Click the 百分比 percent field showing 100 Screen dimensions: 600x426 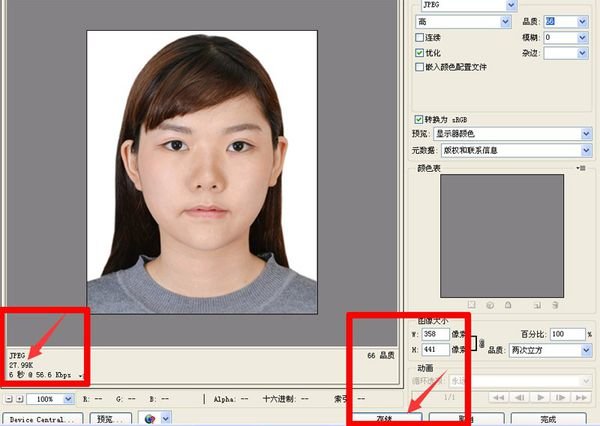567,334
